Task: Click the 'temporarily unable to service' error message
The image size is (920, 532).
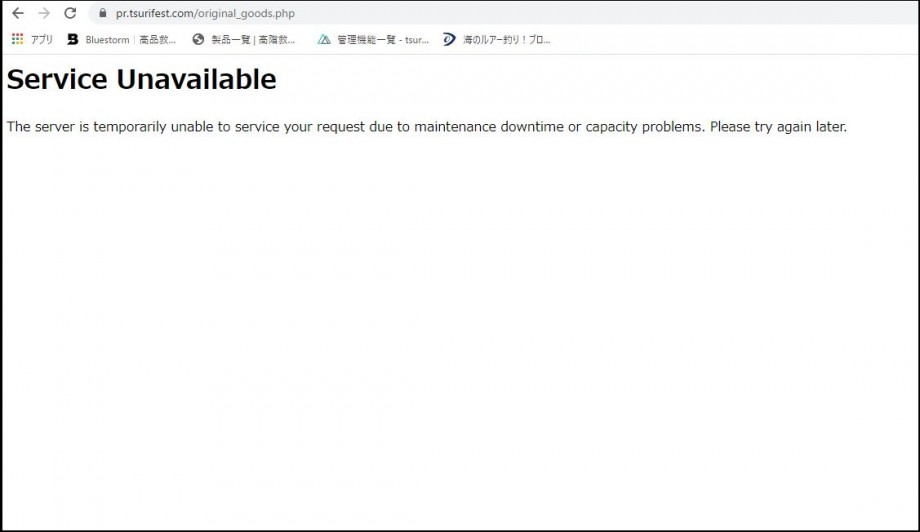Action: 427,127
